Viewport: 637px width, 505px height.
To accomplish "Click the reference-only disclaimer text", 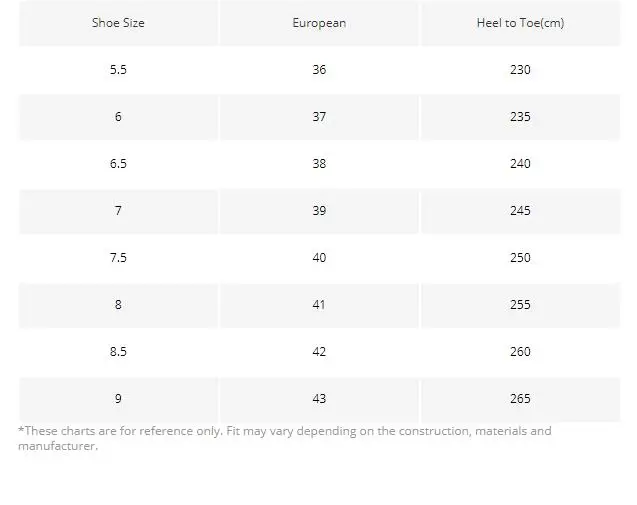I will (x=285, y=438).
